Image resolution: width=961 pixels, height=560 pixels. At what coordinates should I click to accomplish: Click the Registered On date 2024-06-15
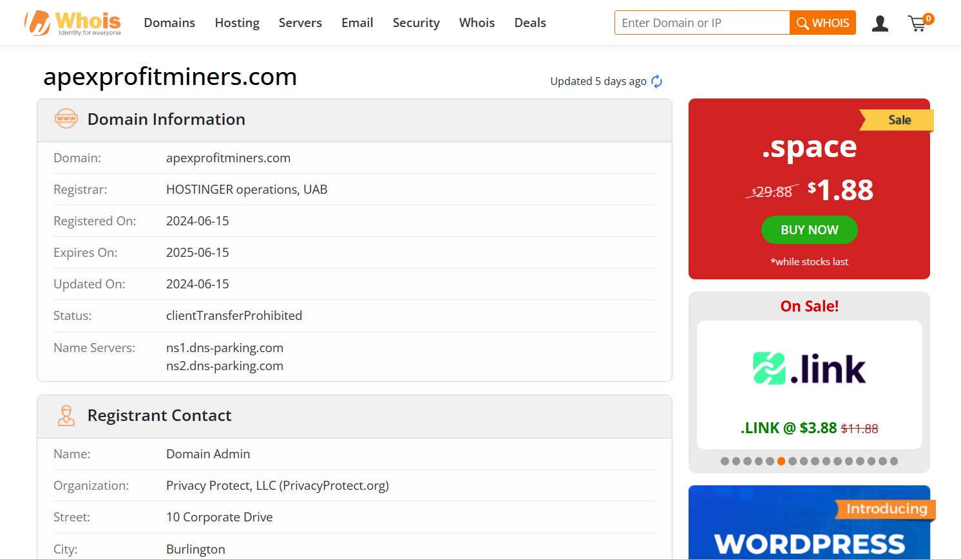[x=198, y=221]
